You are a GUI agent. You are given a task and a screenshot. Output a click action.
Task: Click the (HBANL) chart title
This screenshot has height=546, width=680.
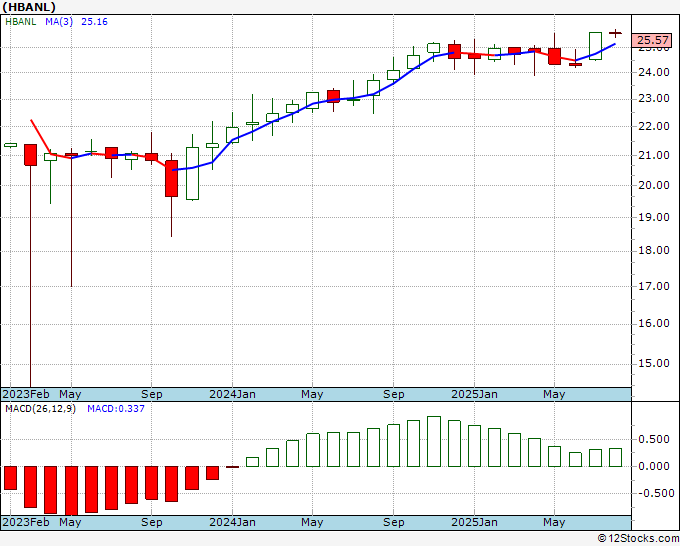29,7
